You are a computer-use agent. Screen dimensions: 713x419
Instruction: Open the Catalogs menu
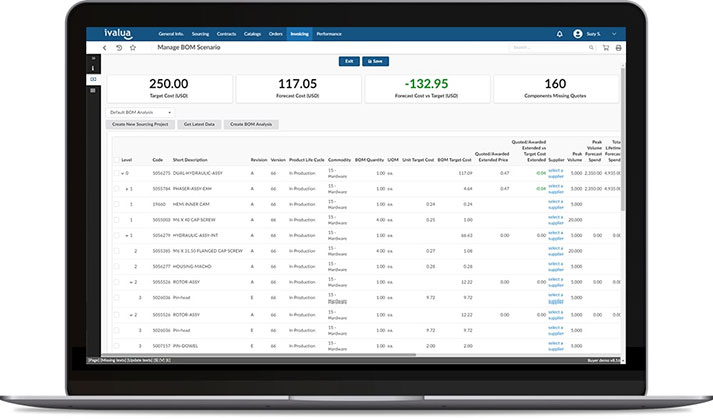point(252,34)
